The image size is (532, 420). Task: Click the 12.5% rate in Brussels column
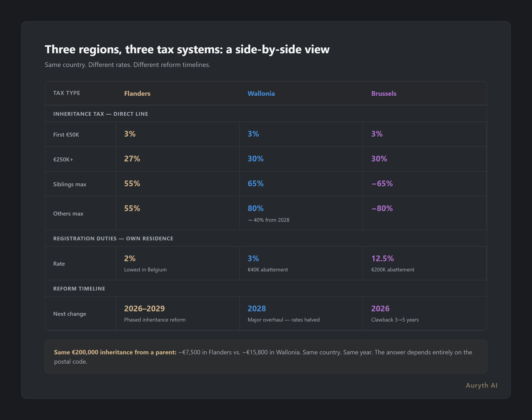(382, 258)
